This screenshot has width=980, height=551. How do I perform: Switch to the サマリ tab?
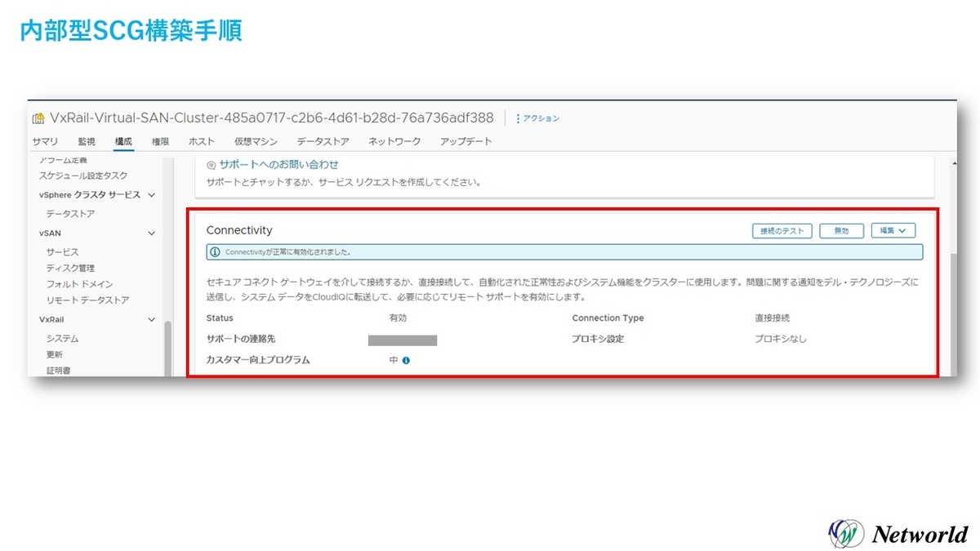pyautogui.click(x=45, y=141)
